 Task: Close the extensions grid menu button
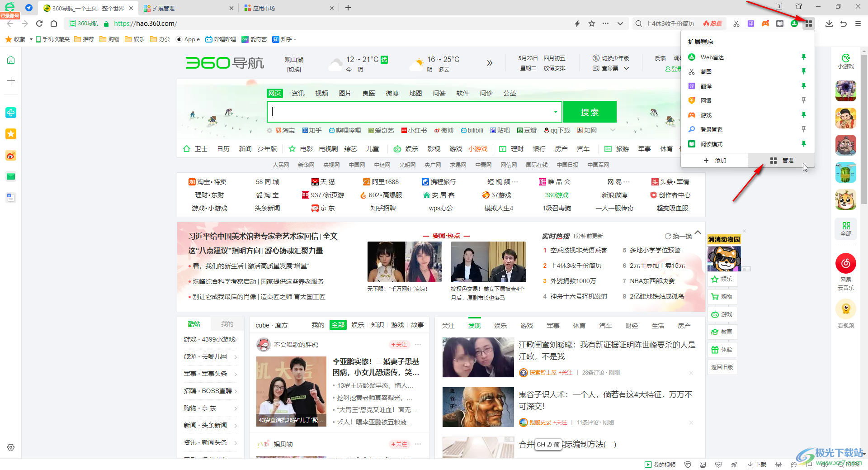809,24
